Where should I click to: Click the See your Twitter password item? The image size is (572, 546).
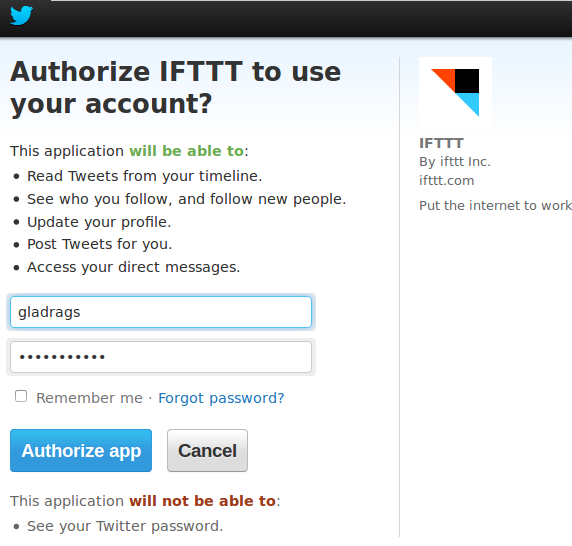click(125, 526)
